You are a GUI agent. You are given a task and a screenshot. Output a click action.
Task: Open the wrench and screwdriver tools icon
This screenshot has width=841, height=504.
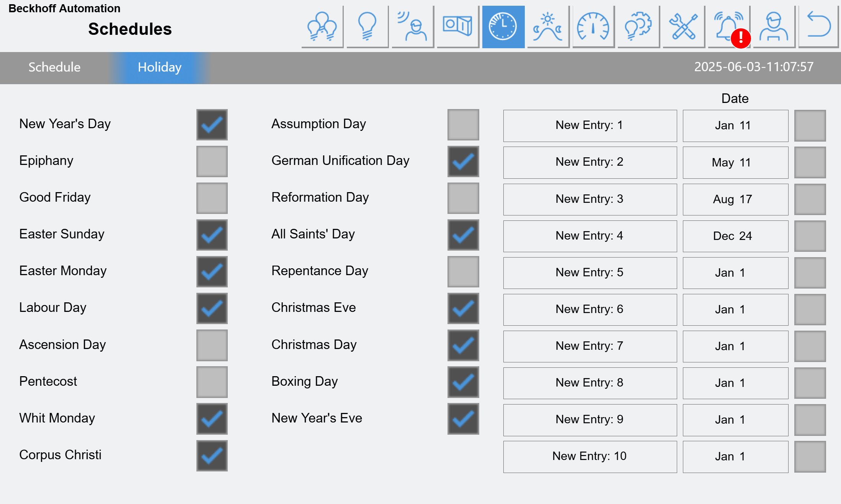click(x=684, y=27)
